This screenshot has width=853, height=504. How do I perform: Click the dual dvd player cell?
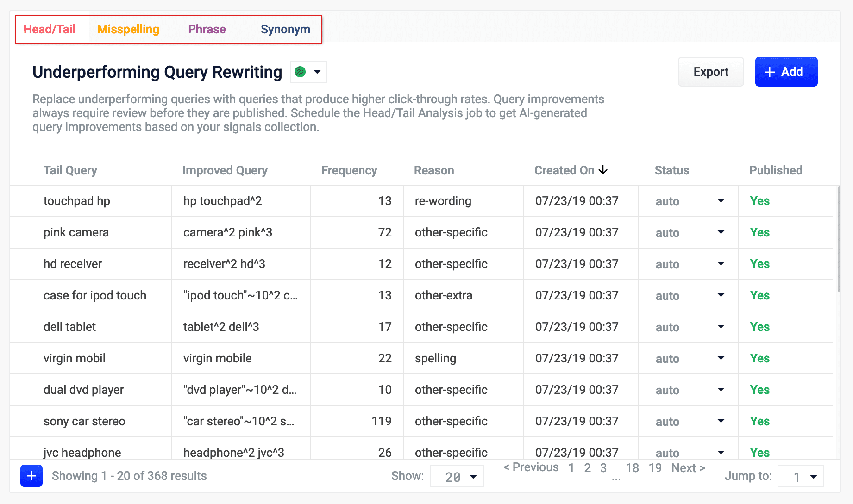[91, 390]
